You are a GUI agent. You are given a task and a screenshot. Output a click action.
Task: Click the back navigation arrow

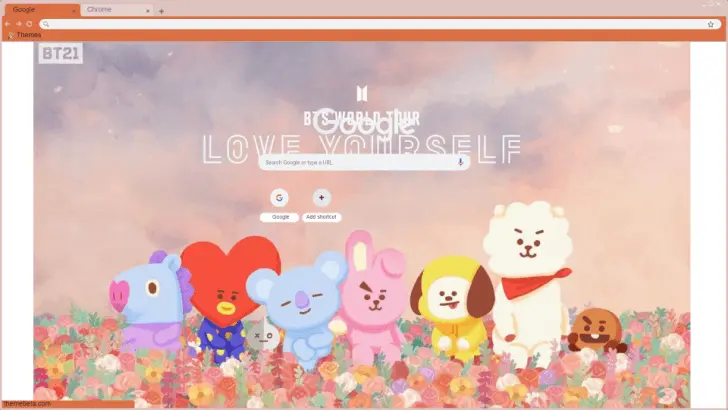point(8,23)
